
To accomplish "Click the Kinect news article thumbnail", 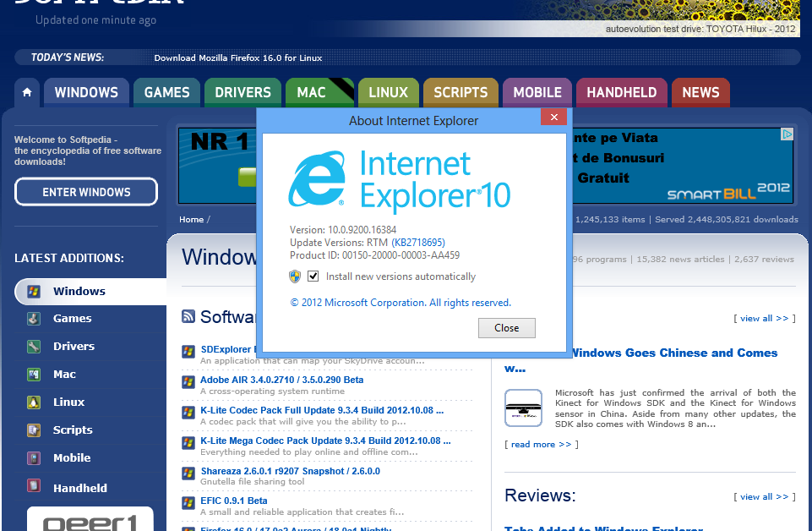I will point(523,408).
